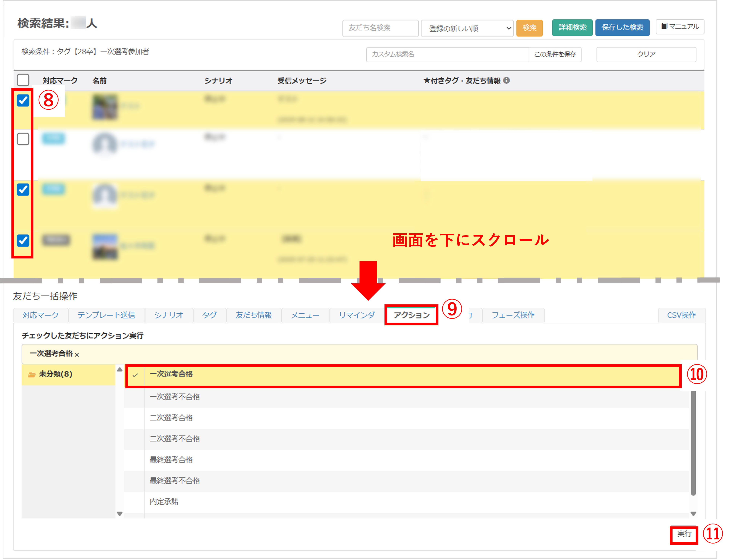Click the 友だち名検索 input field
736x560 pixels.
click(380, 28)
